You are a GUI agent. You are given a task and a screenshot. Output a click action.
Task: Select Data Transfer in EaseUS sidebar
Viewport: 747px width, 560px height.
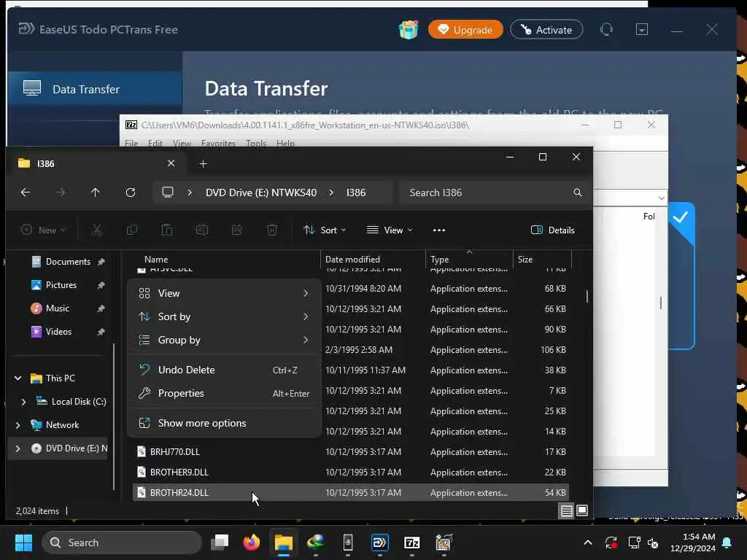[95, 89]
